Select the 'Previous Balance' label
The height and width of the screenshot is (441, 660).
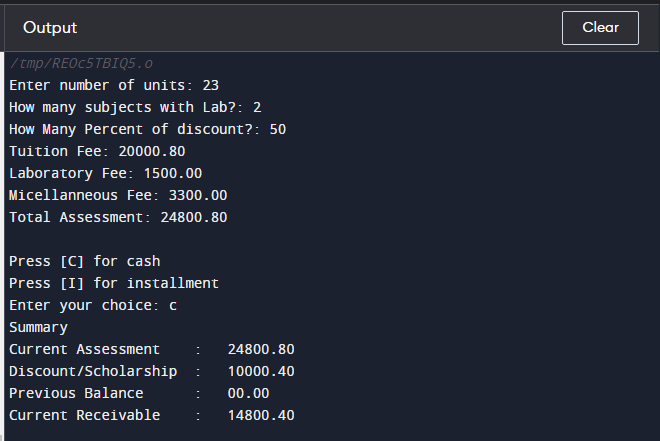pos(76,393)
